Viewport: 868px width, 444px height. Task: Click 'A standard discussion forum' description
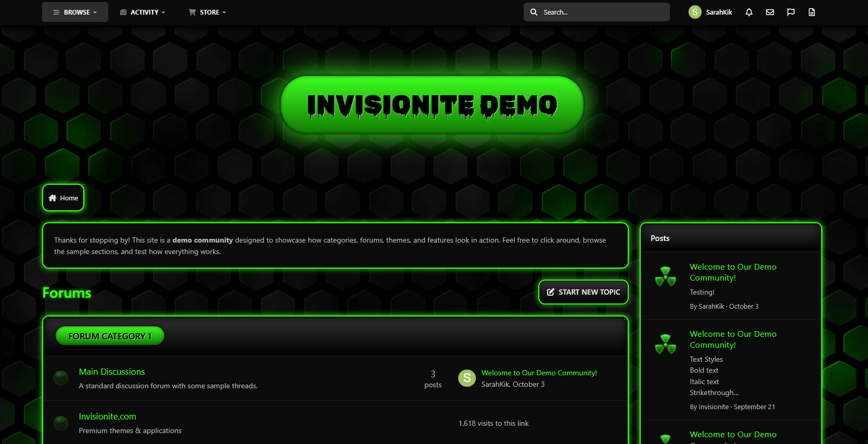point(168,386)
